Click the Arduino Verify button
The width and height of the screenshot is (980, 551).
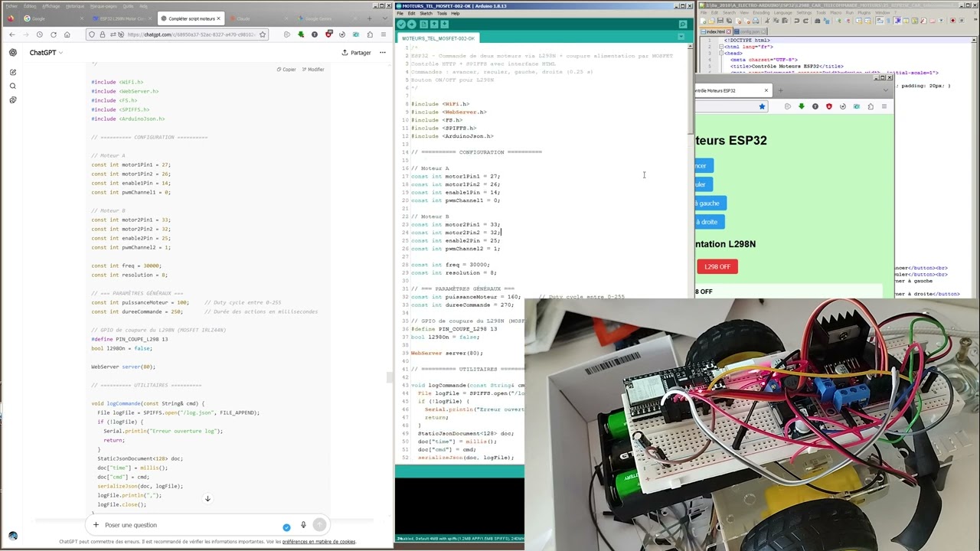coord(402,24)
